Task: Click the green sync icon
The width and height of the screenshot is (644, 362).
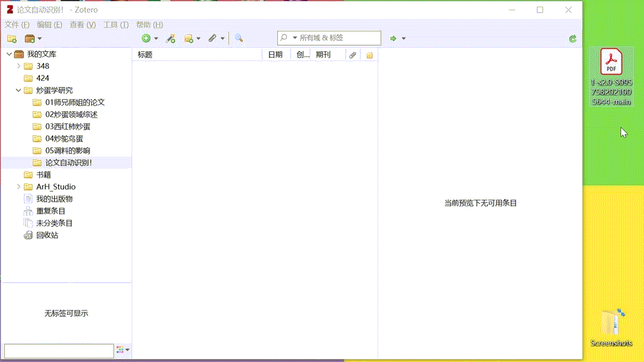Action: 573,39
